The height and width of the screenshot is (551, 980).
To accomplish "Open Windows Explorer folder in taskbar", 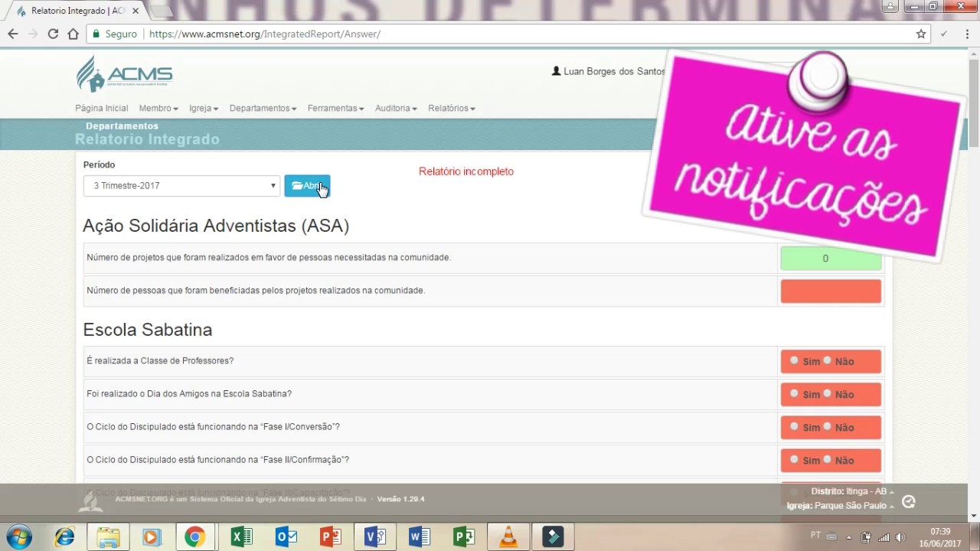I will [108, 537].
